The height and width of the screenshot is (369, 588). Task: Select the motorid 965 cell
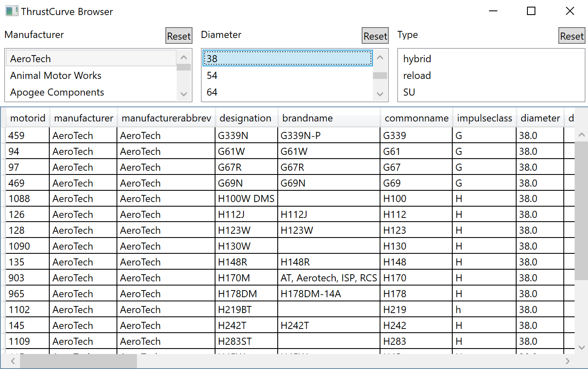[28, 294]
